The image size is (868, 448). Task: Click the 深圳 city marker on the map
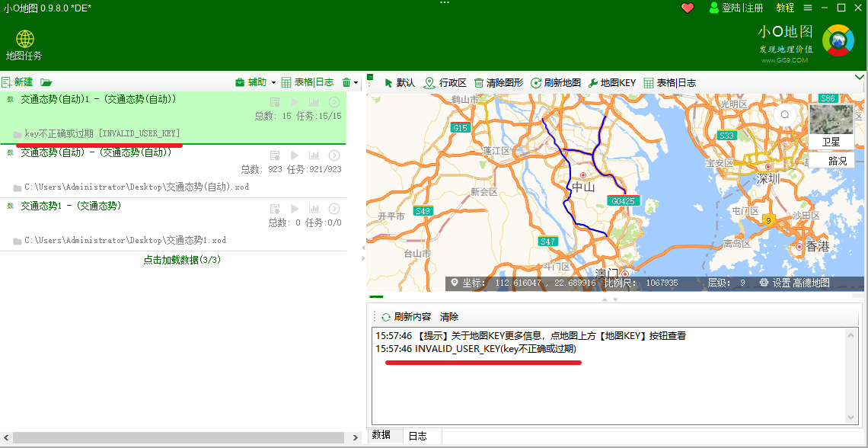(x=767, y=168)
